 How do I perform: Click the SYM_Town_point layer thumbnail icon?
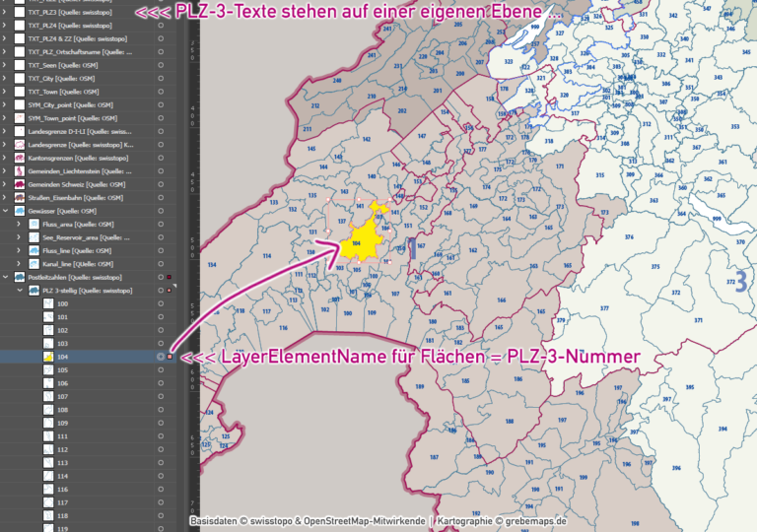point(20,118)
